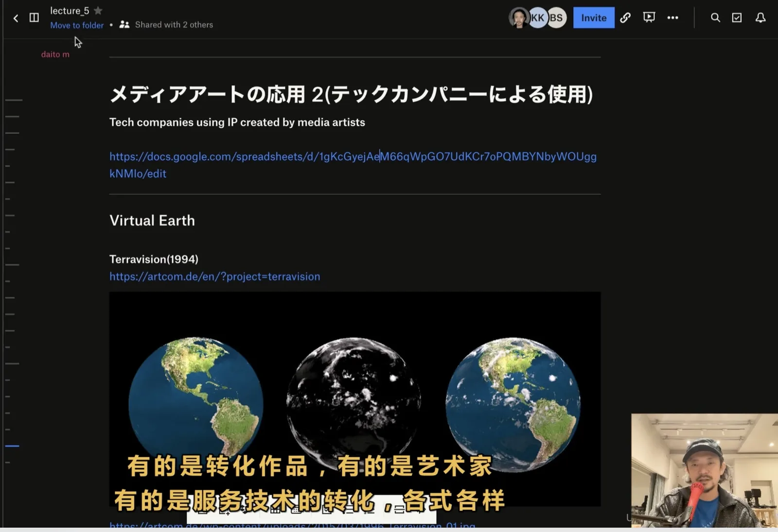Click the back arrow icon
This screenshot has width=778, height=532.
point(16,18)
